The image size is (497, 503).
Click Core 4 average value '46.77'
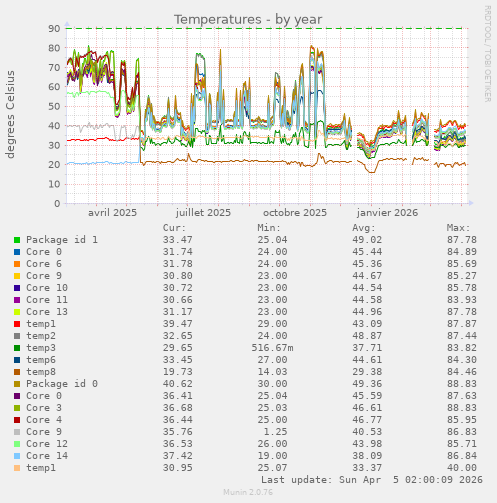click(367, 420)
